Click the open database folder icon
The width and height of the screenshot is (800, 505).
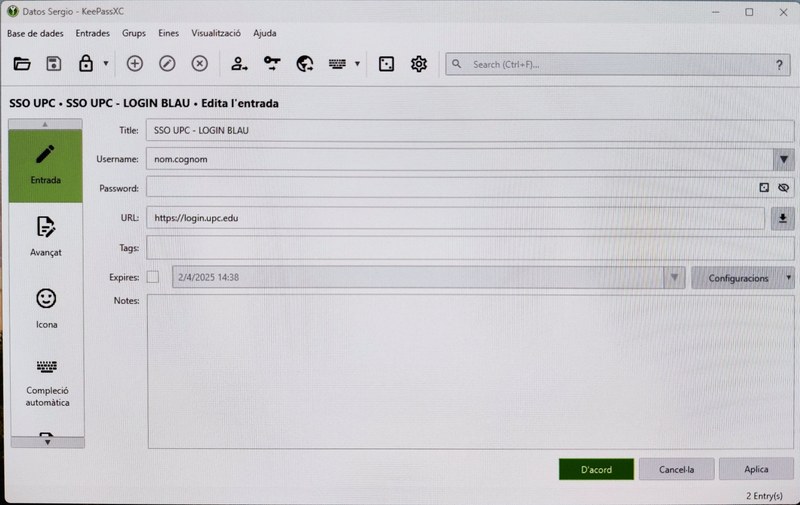point(22,64)
